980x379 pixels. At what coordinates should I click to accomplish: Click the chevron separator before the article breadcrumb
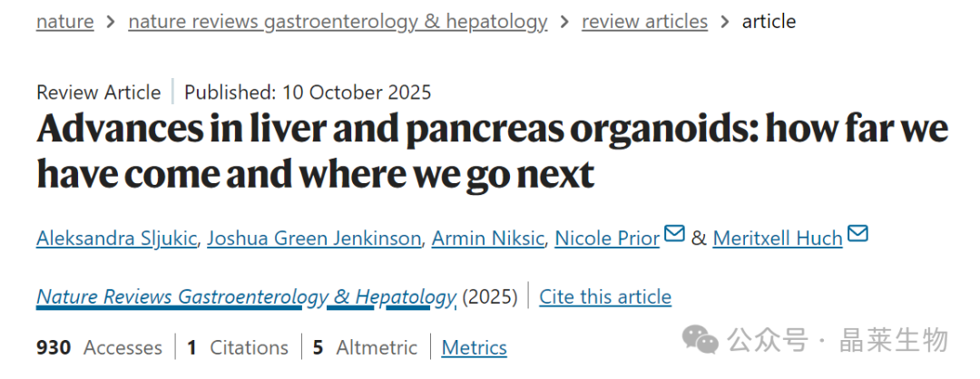point(724,22)
